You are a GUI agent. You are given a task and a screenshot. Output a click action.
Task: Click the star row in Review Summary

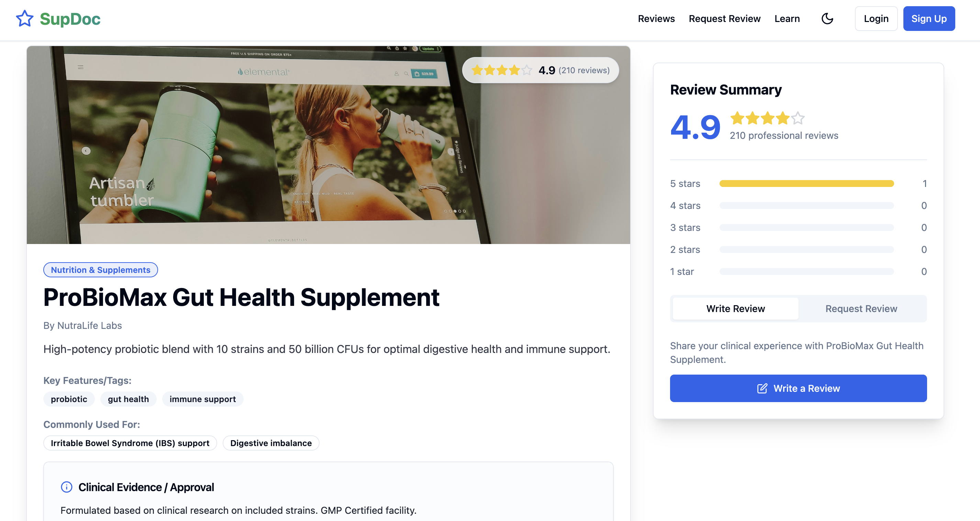[767, 118]
